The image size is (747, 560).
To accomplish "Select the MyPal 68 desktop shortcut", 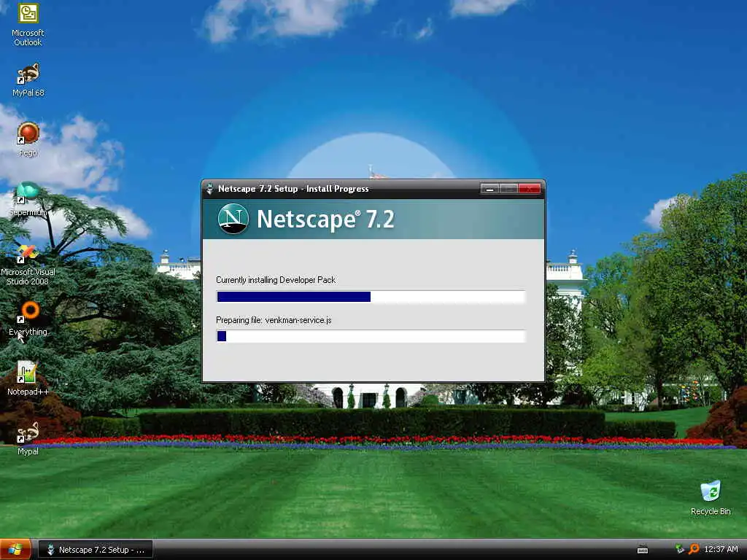I will click(x=28, y=79).
